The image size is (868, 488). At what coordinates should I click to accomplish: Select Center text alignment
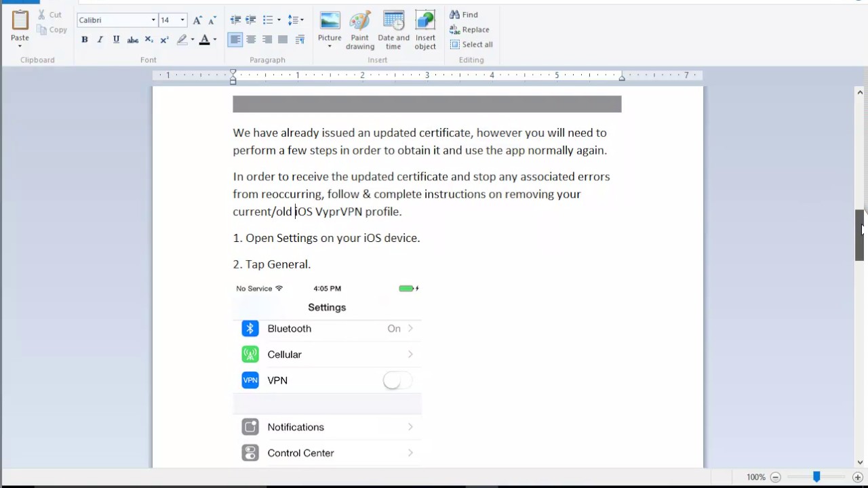[251, 40]
